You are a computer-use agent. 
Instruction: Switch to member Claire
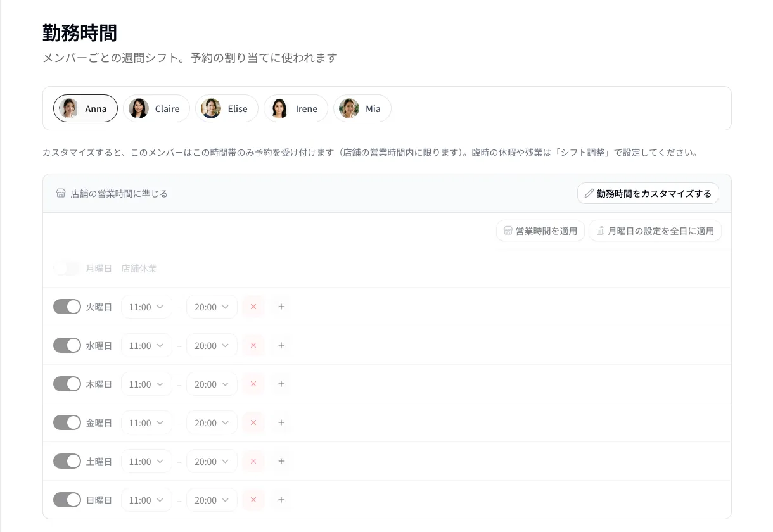tap(157, 108)
